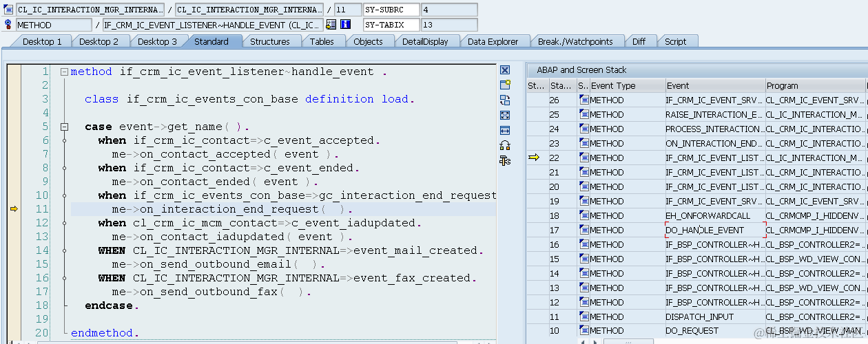Click the navigate-to-source icon beside HANDLE_EVENT field
The width and height of the screenshot is (868, 344).
point(331,25)
